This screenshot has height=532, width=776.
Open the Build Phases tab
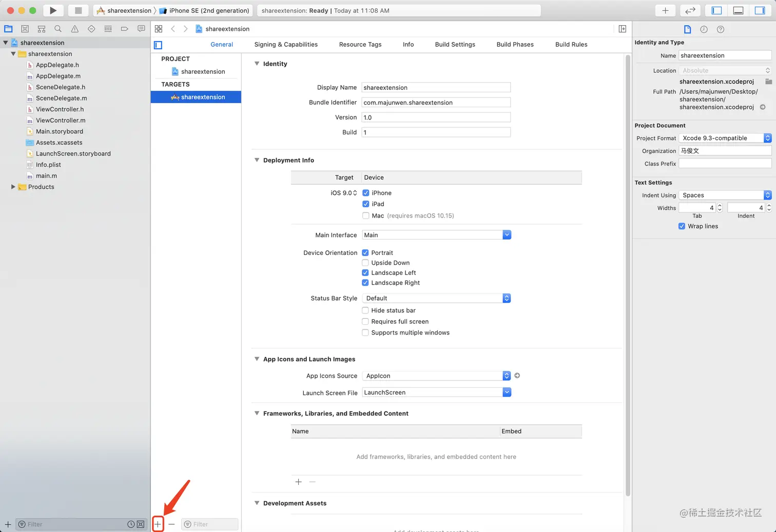(x=515, y=45)
